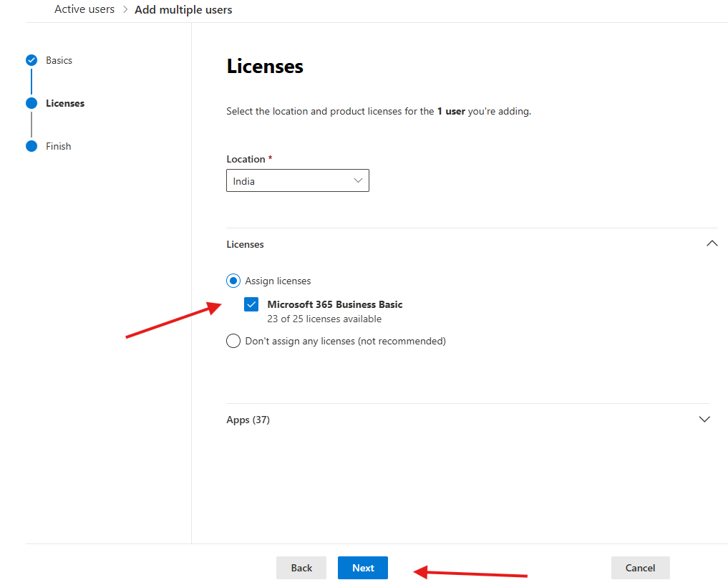Jump to the Finish step label
The height and width of the screenshot is (585, 728).
(59, 146)
